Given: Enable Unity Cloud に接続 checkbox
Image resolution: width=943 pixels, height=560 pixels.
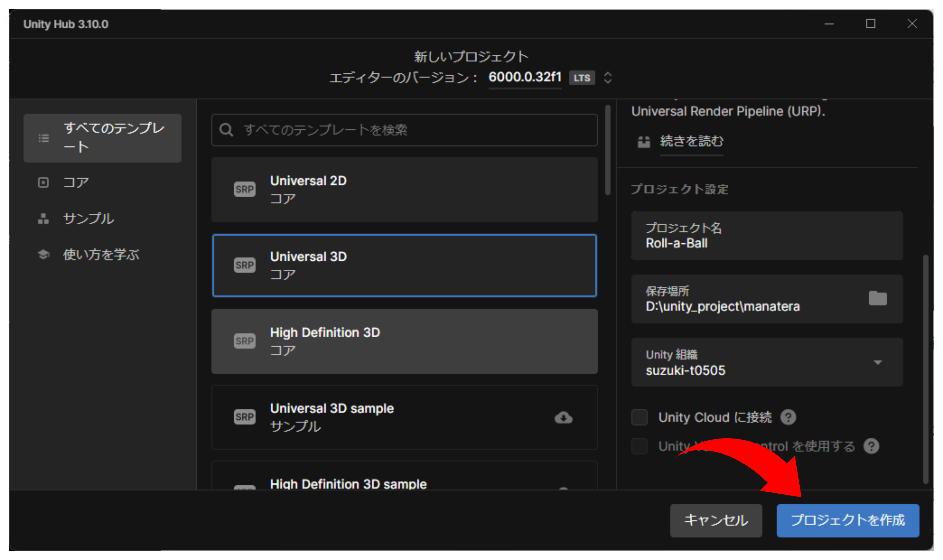Looking at the screenshot, I should [x=639, y=417].
